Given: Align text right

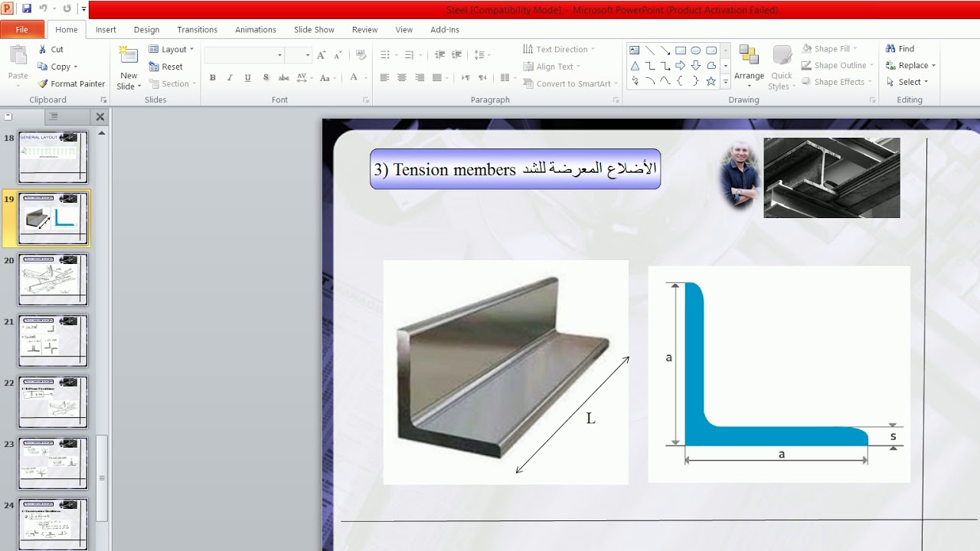Looking at the screenshot, I should 420,78.
